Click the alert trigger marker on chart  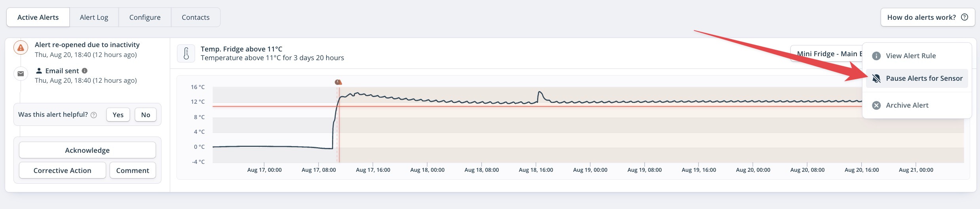(x=338, y=82)
